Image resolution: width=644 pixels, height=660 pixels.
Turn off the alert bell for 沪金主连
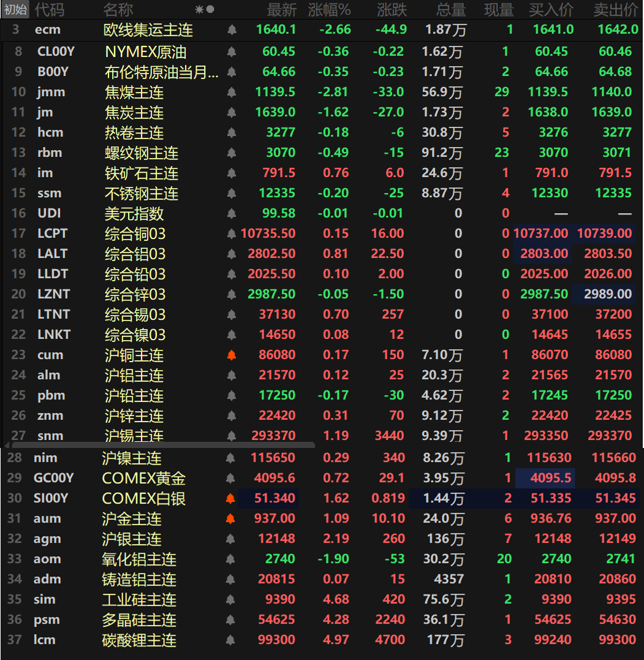tap(230, 518)
